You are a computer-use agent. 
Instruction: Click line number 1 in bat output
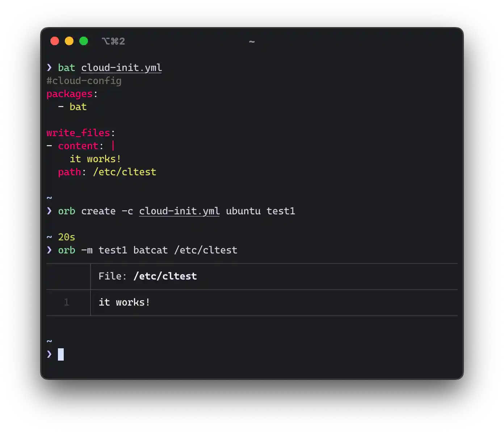(67, 302)
